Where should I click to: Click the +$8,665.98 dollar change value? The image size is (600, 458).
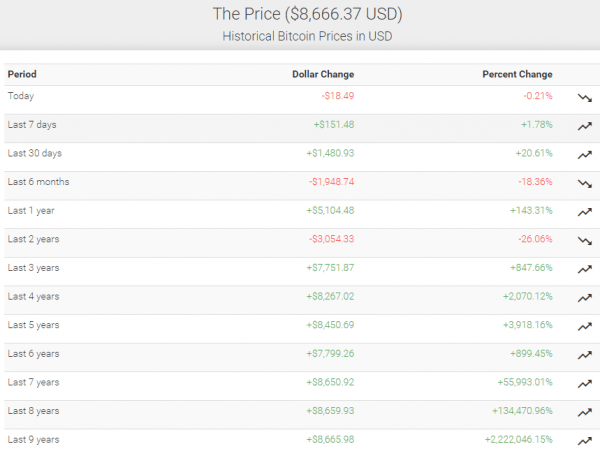click(x=330, y=440)
